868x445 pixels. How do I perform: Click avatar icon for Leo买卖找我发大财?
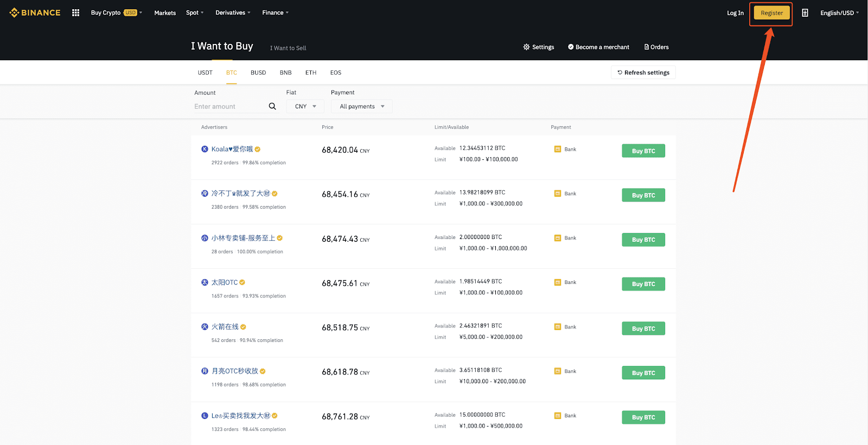(205, 416)
